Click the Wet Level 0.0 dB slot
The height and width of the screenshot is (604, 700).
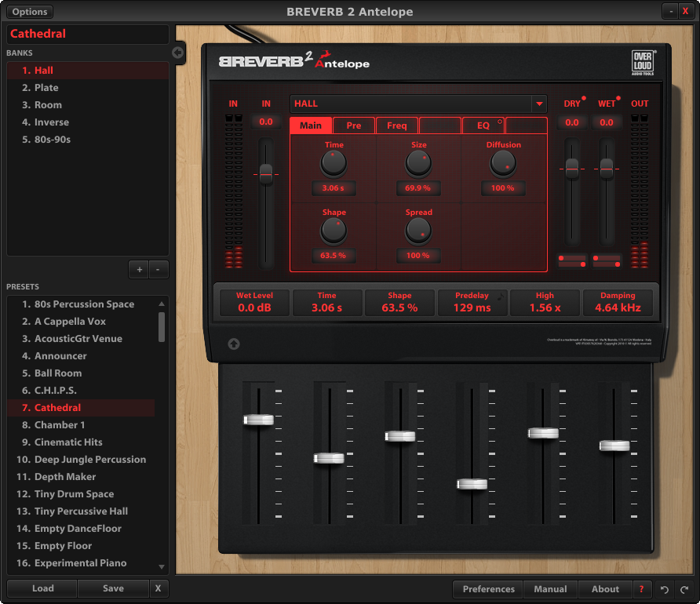254,303
